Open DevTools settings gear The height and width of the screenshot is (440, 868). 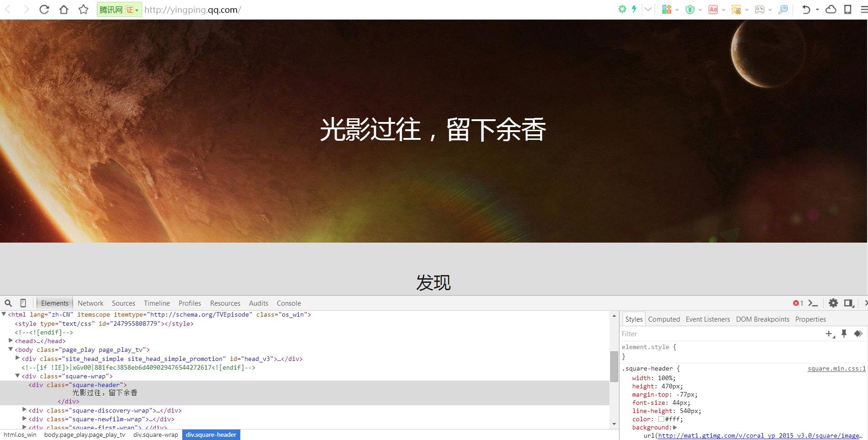pos(833,303)
